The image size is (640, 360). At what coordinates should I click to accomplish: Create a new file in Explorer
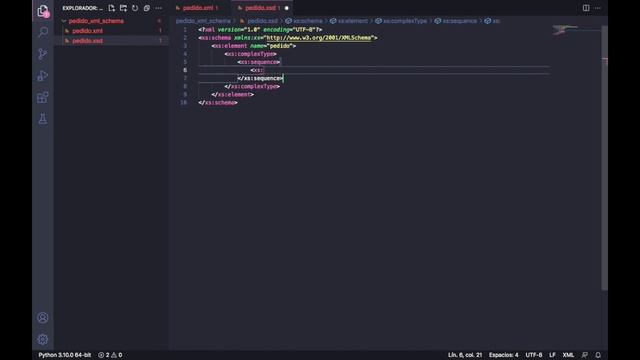pyautogui.click(x=111, y=8)
